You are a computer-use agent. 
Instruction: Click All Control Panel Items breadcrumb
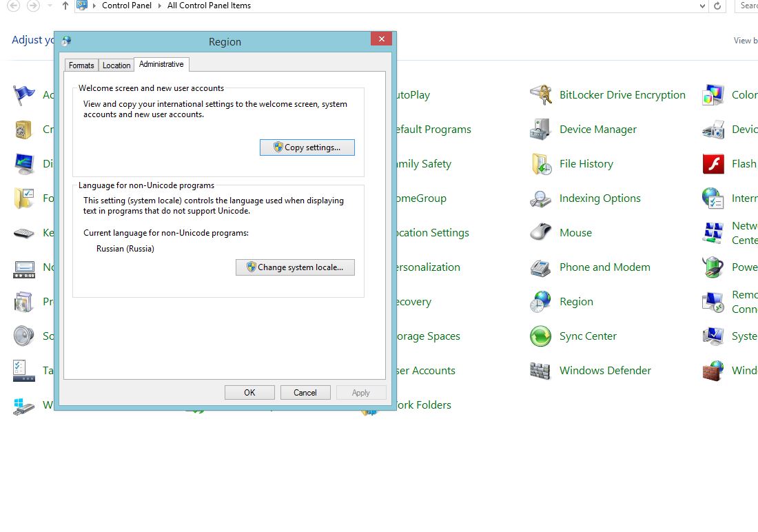click(209, 6)
